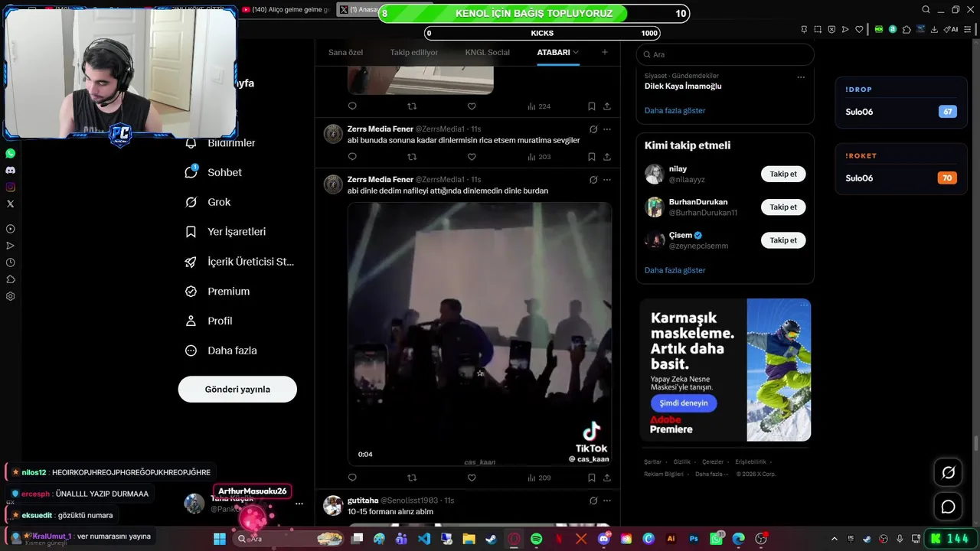Open more options on the 'abi dinle dedim' post

click(x=607, y=180)
